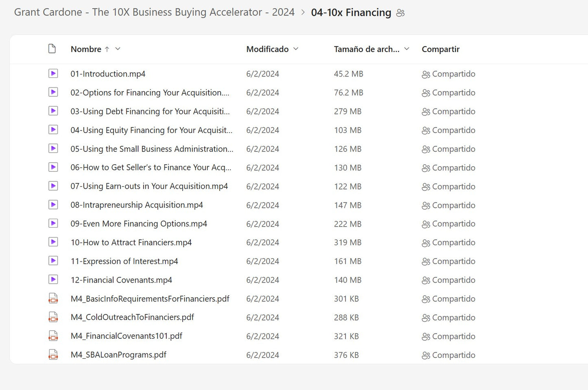The height and width of the screenshot is (390, 588).
Task: Click the video icon for 08-Intrapreneurship Acquisition.mp4
Action: 53,205
